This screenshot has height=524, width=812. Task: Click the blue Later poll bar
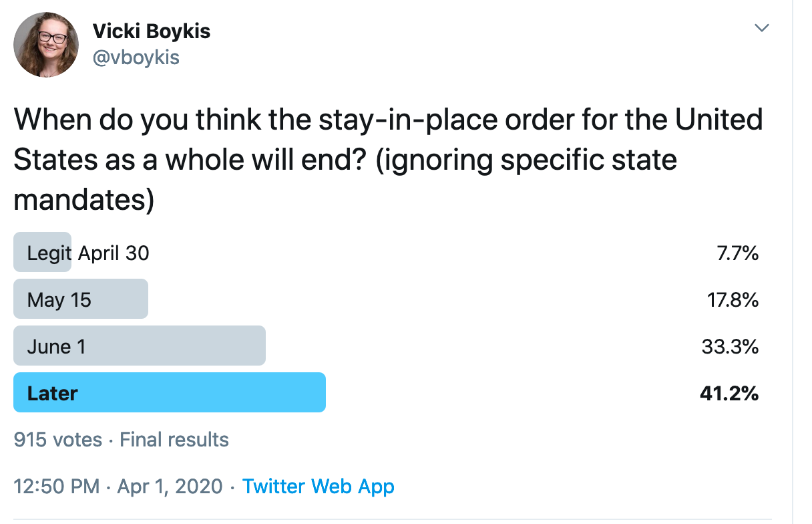[x=170, y=392]
